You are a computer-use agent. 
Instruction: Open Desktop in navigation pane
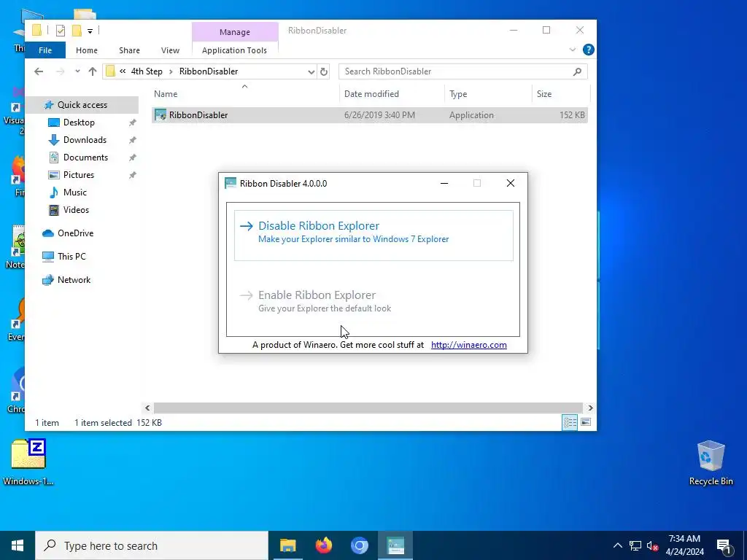[x=79, y=122]
